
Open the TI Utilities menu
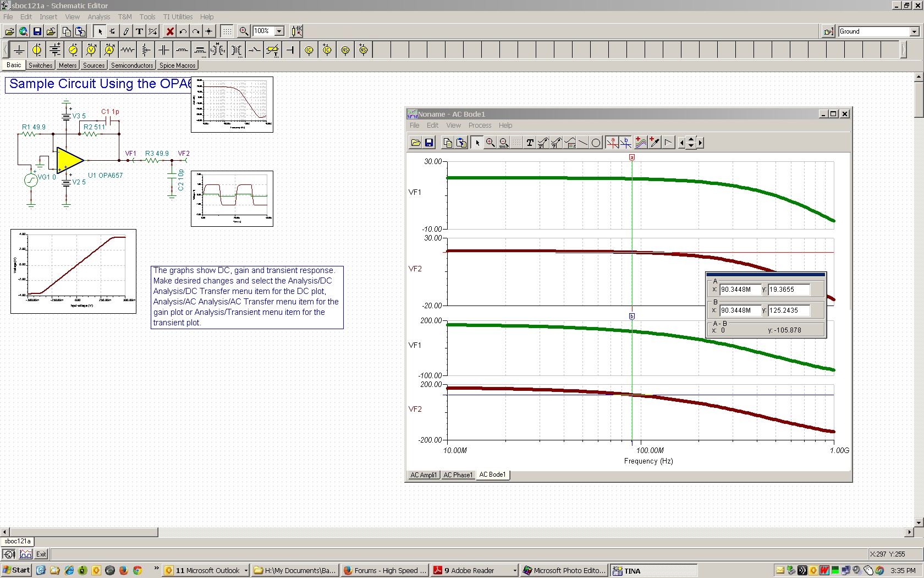pyautogui.click(x=178, y=17)
